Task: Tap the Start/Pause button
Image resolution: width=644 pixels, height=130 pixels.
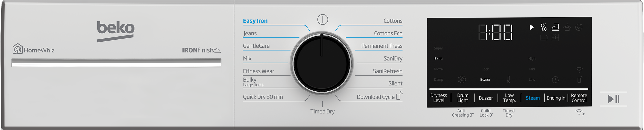Action: (613, 99)
